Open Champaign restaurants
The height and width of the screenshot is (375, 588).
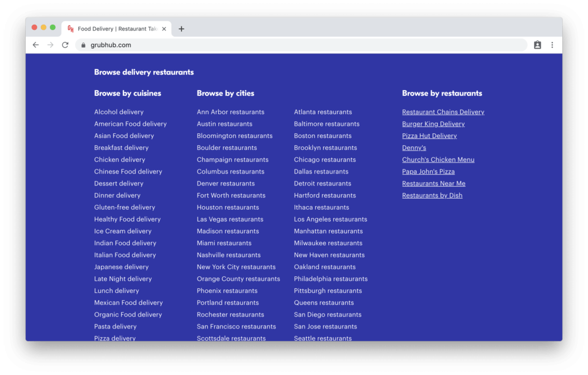tap(233, 160)
